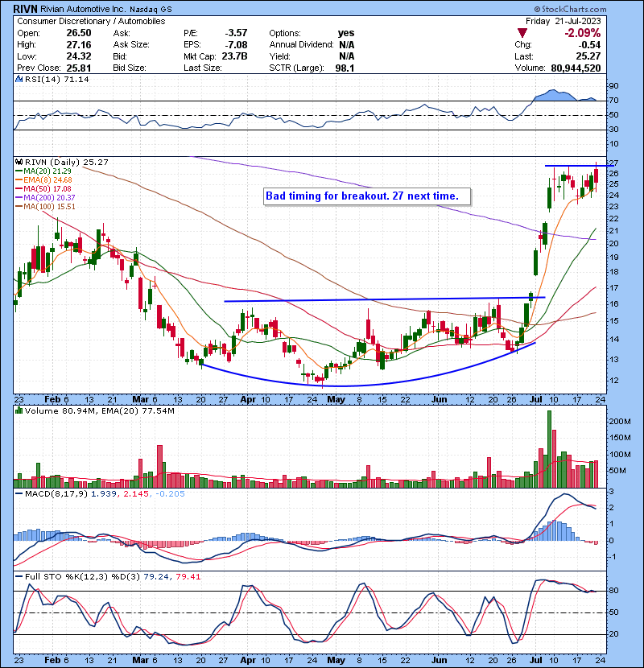
Task: Click the Last price 25.27
Action: click(x=588, y=56)
